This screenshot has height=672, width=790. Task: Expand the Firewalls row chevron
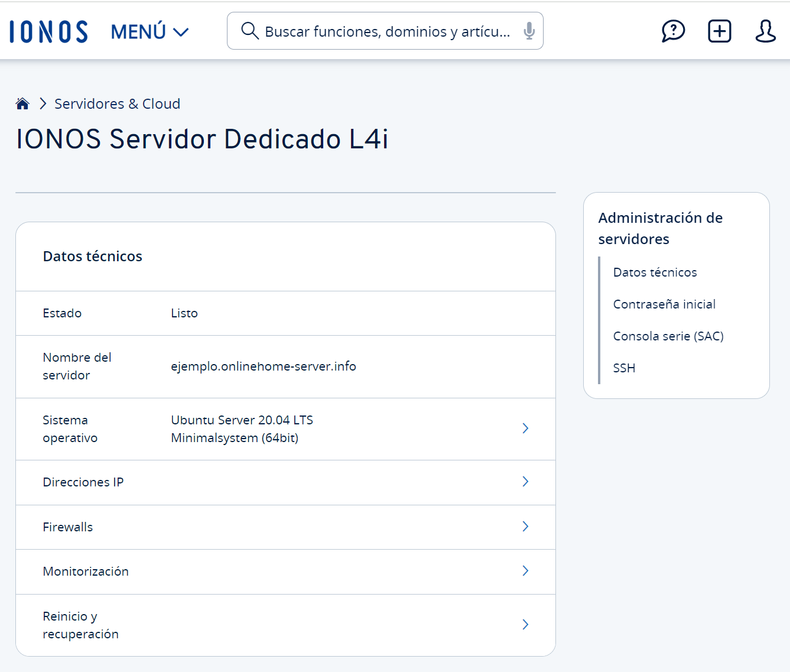[525, 527]
